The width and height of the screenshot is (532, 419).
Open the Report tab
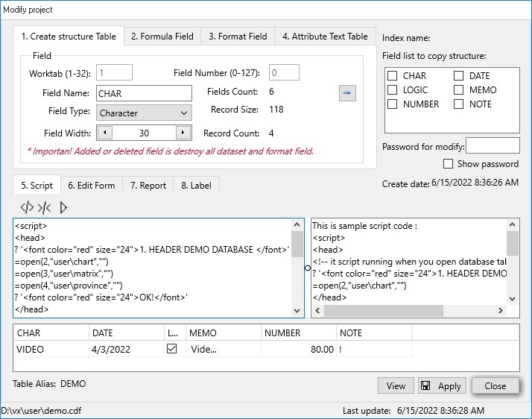click(x=148, y=186)
